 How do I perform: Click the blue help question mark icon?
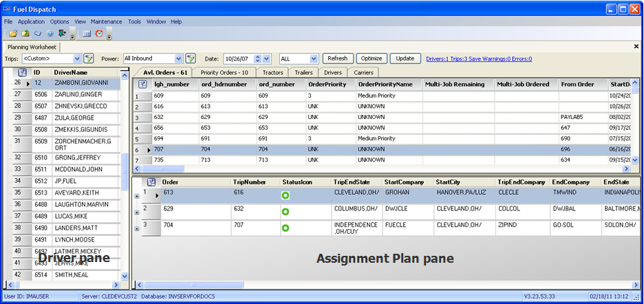coord(50,33)
